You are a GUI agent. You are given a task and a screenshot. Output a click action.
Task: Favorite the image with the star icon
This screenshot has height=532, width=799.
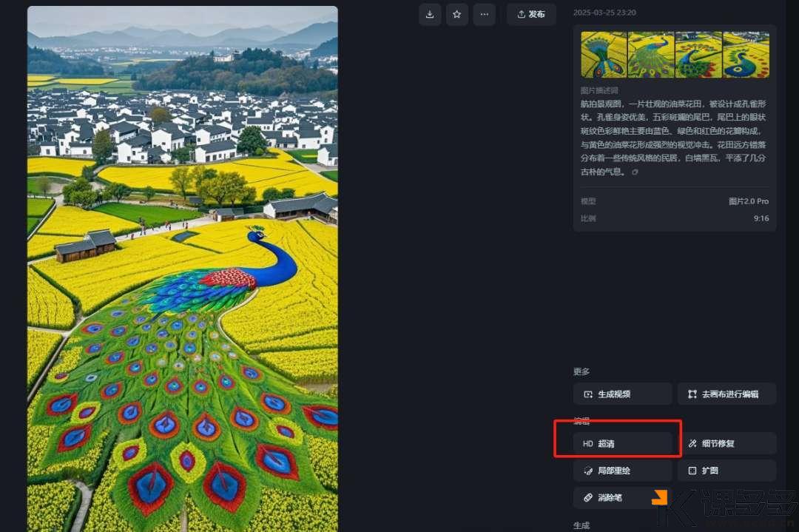pos(457,14)
